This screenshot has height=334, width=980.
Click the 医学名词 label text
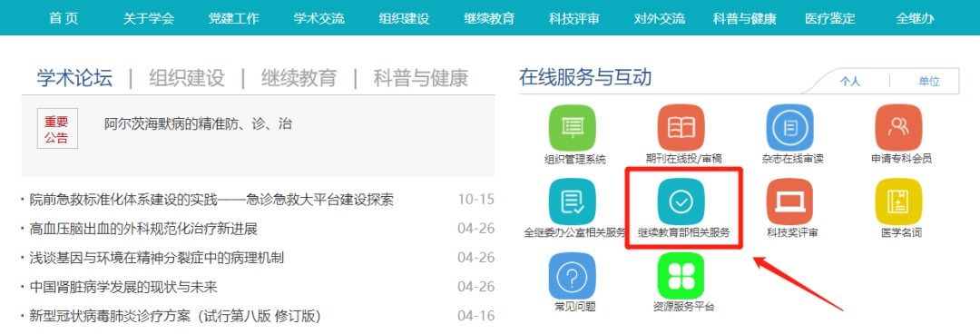(901, 233)
